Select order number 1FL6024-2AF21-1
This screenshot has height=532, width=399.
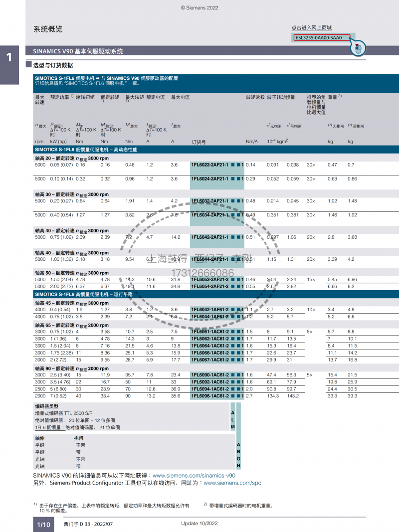point(210,179)
